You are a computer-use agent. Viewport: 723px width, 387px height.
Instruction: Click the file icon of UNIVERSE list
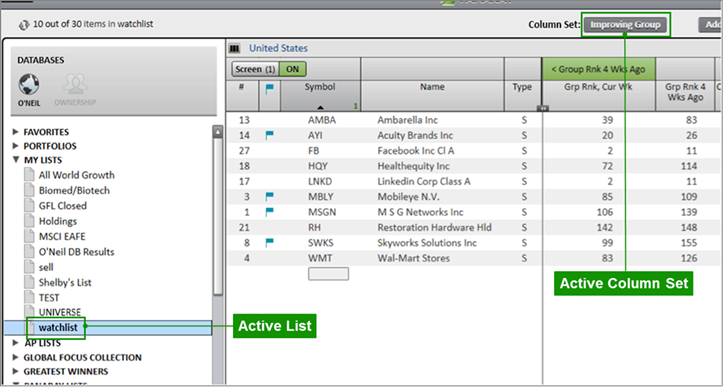click(x=30, y=311)
